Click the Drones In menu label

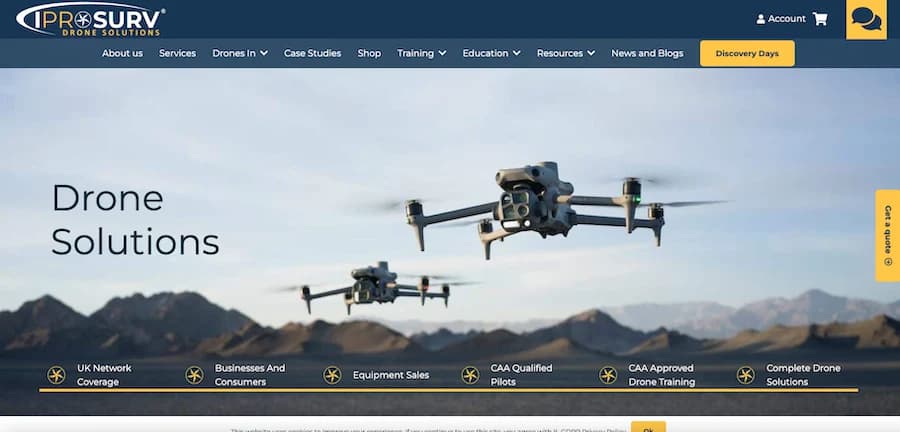pos(234,53)
